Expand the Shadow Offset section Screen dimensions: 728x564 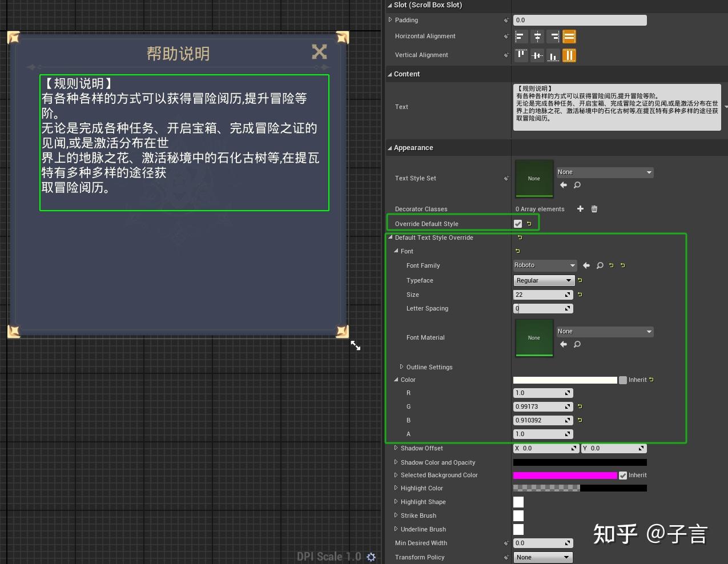(x=397, y=448)
